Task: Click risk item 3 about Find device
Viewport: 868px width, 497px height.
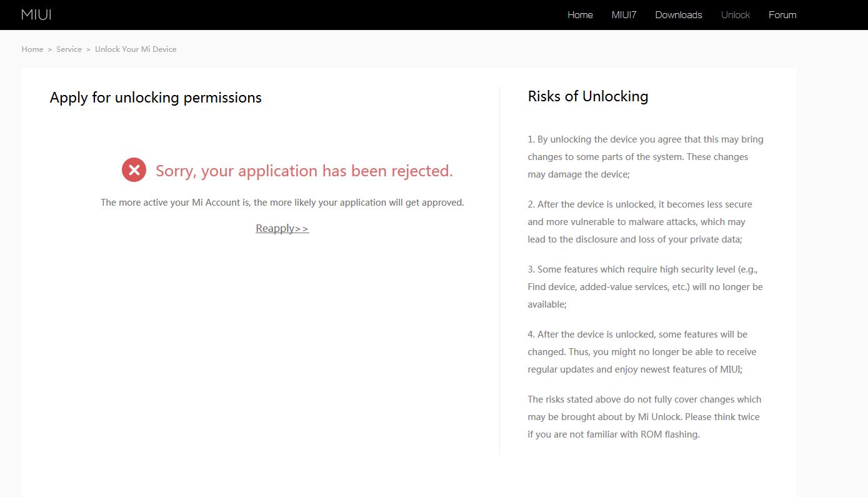Action: [645, 287]
